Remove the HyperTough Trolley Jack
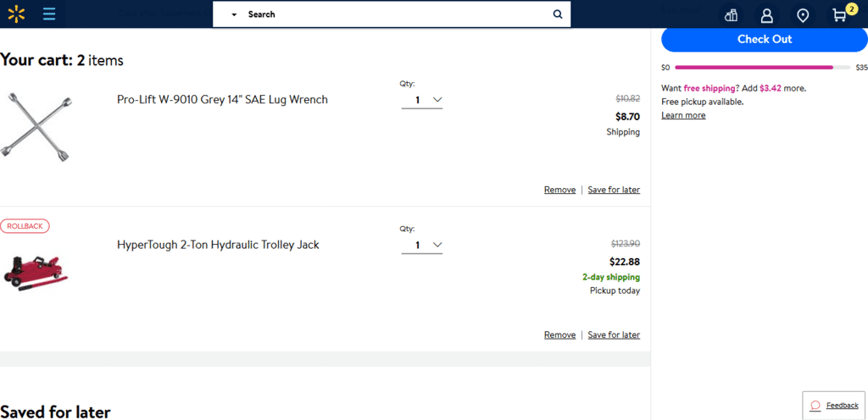This screenshot has height=420, width=868. pos(559,334)
